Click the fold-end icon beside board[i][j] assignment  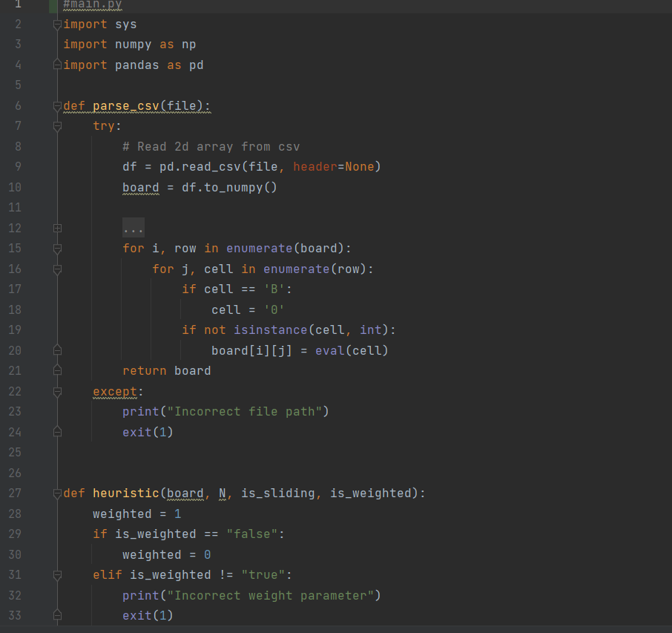pos(56,350)
